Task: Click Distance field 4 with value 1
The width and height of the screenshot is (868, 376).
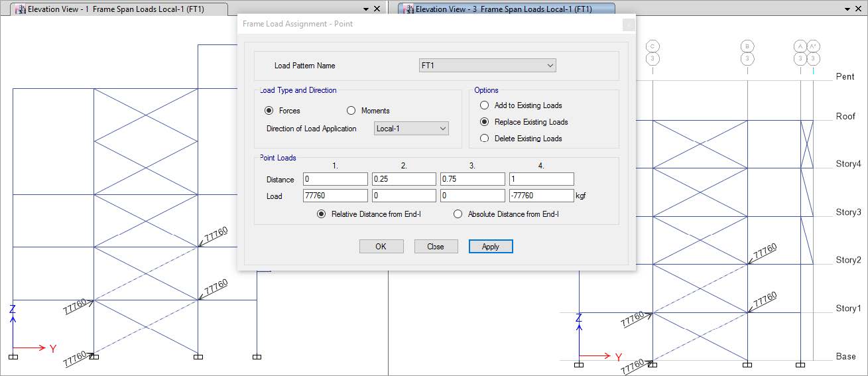Action: (542, 179)
